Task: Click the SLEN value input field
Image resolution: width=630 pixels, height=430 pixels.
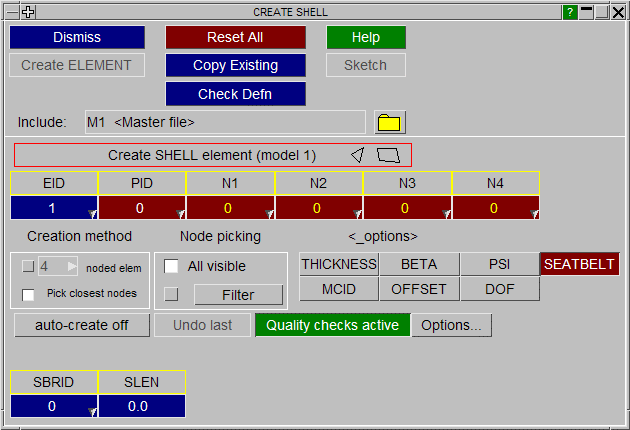Action: pyautogui.click(x=141, y=406)
